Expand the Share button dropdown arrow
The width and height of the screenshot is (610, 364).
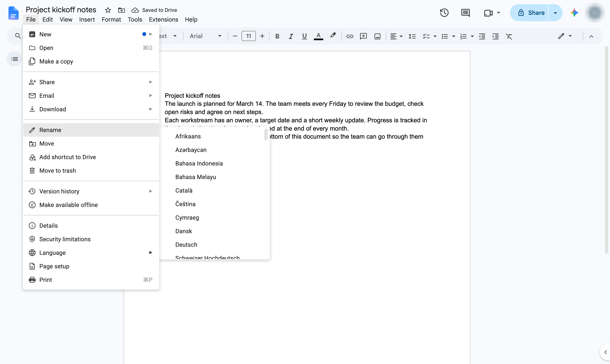pos(555,13)
